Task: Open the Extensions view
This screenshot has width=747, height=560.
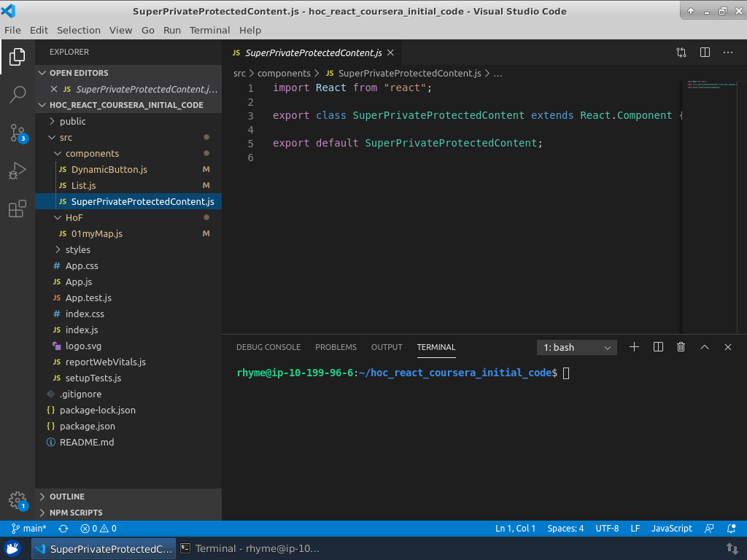Action: 18,210
